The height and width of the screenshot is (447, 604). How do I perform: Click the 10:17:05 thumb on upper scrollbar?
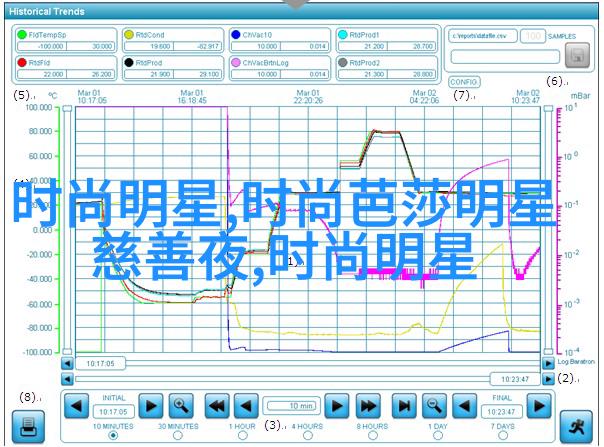coord(100,363)
